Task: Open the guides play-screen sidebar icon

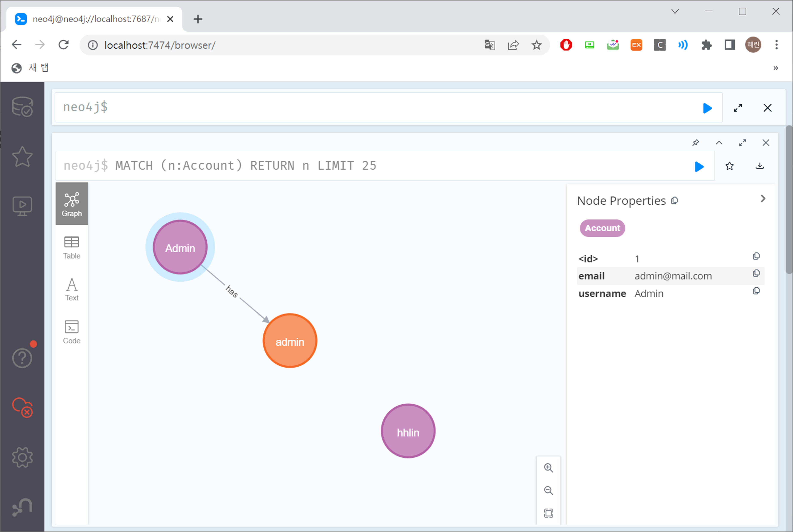Action: pos(22,206)
